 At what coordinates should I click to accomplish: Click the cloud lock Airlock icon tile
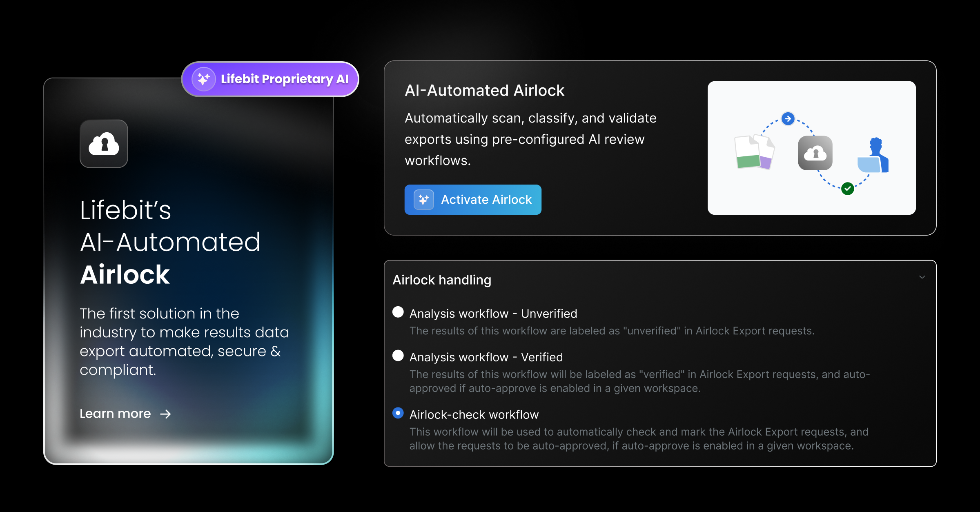(x=104, y=144)
